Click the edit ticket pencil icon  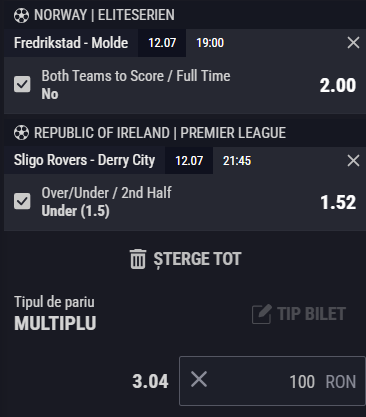pyautogui.click(x=262, y=314)
